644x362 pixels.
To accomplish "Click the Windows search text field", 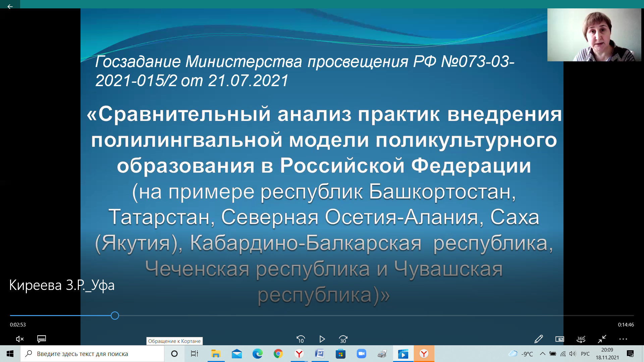I will tap(94, 354).
